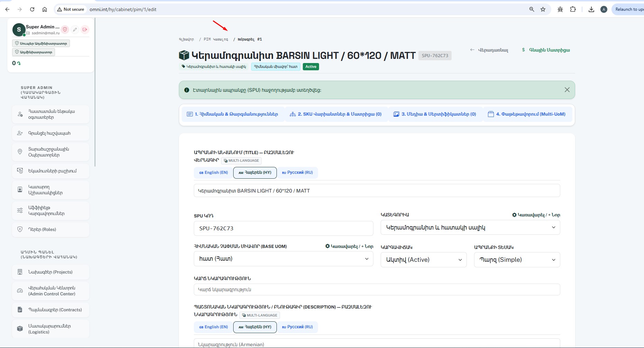Go back via Վերադառնալ link
The height and width of the screenshot is (348, 644).
point(489,50)
